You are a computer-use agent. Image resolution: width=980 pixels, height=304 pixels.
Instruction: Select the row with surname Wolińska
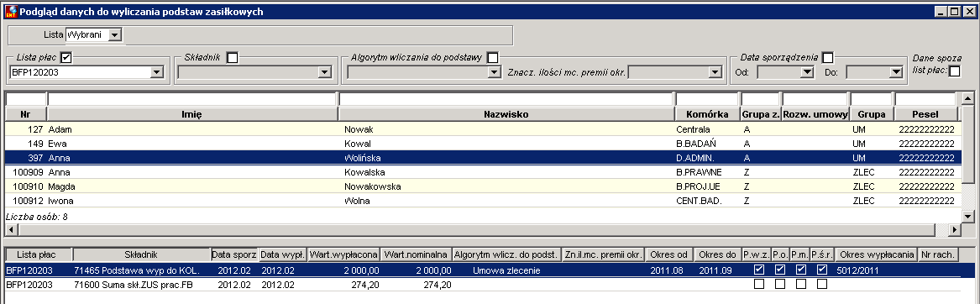483,158
